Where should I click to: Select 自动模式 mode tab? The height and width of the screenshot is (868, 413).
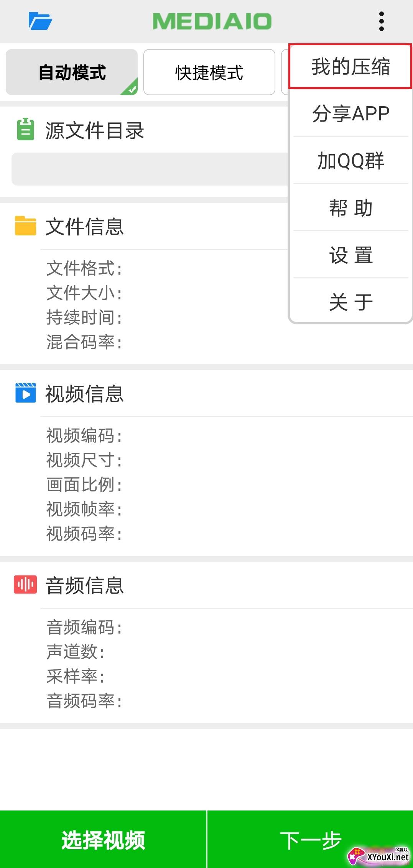72,72
